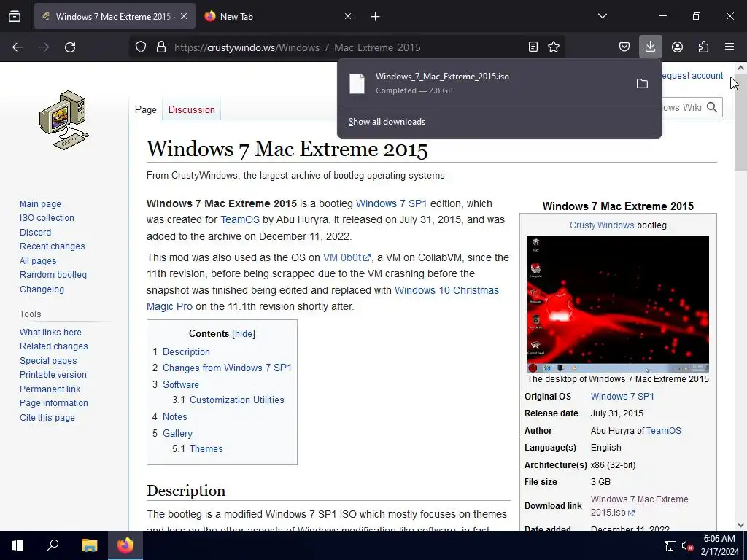Viewport: 747px width, 560px height.
Task: Bookmark this page with star
Action: [554, 47]
